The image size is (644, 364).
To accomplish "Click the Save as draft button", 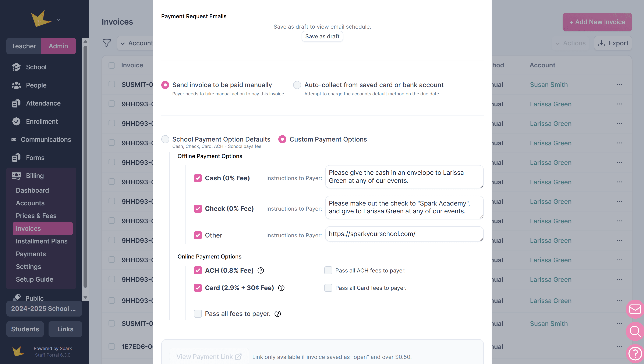I will tap(322, 36).
